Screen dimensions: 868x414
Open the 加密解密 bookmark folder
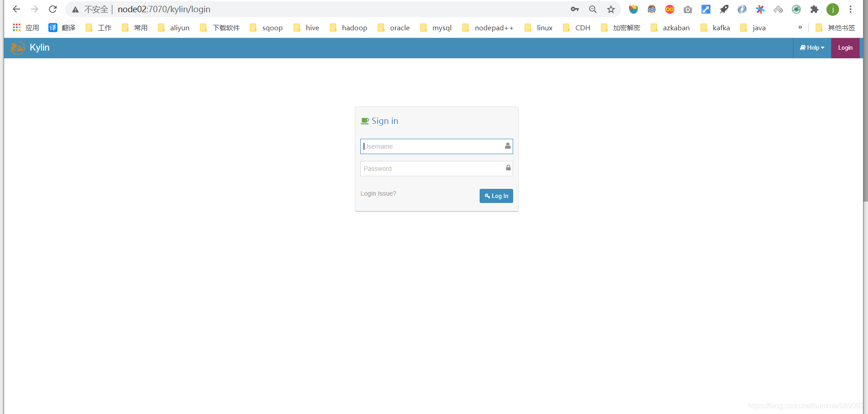tap(620, 28)
